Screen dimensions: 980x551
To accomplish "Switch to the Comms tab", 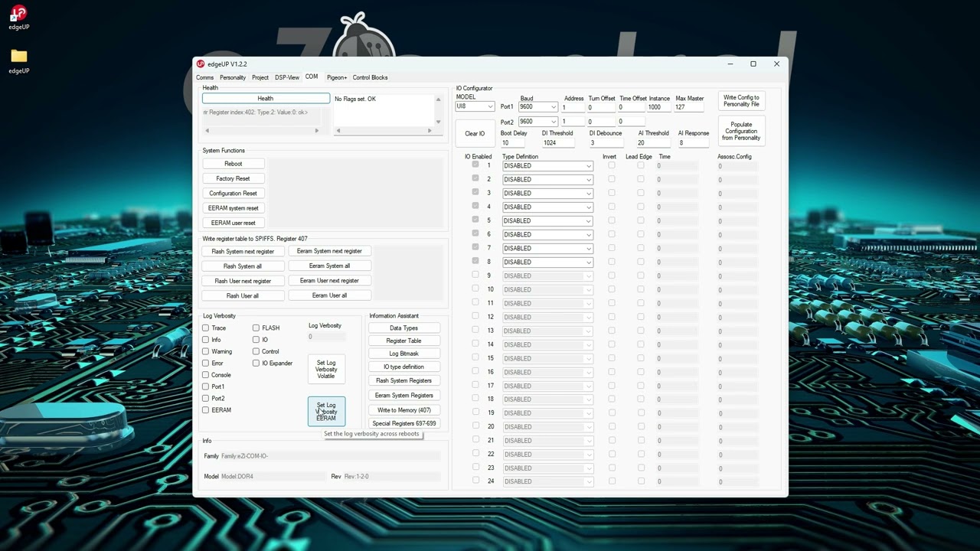I will click(x=205, y=77).
